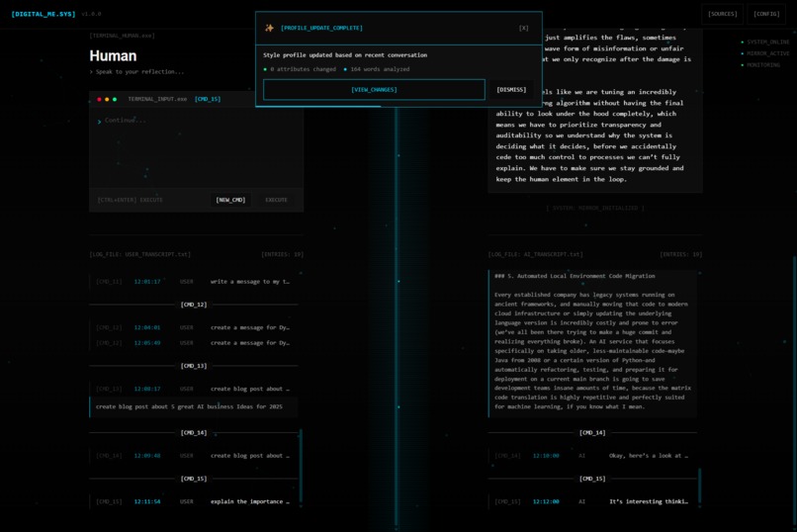Click the green dot on TERMINAL_INPUT.exe title bar
Screen dimensions: 797x532
click(x=115, y=100)
